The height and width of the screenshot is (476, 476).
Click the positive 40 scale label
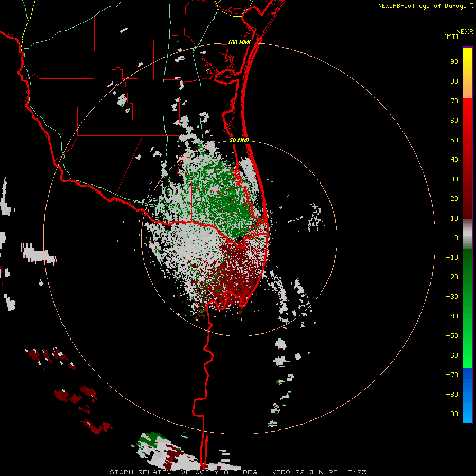click(x=454, y=160)
